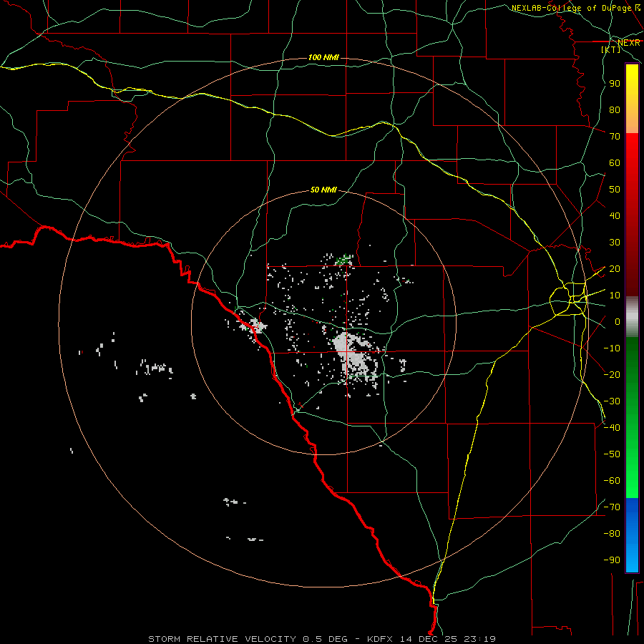The width and height of the screenshot is (644, 644).
Task: Select the positive 30 value on the scale
Action: click(615, 243)
